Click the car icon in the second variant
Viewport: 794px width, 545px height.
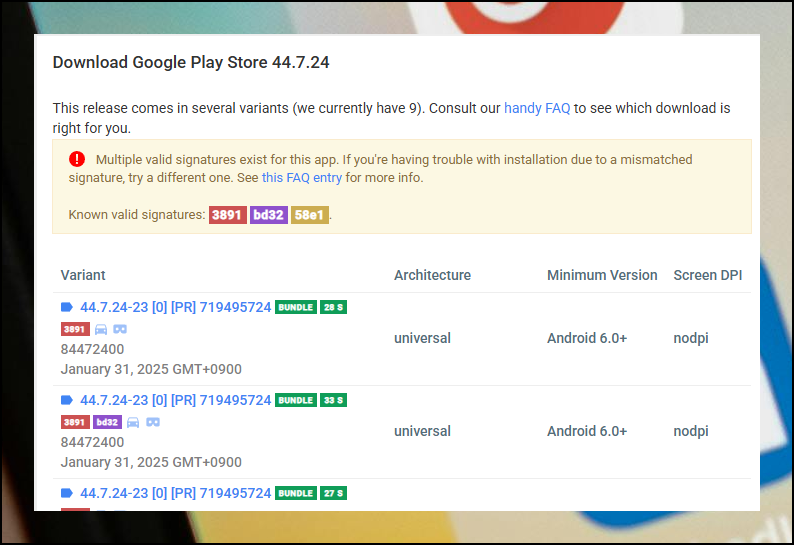pyautogui.click(x=133, y=422)
